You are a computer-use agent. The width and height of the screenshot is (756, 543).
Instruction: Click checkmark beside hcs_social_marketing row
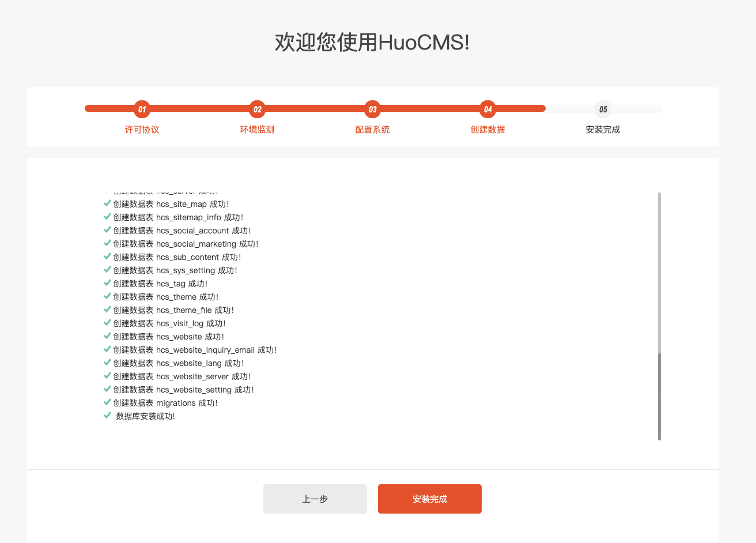pos(107,243)
